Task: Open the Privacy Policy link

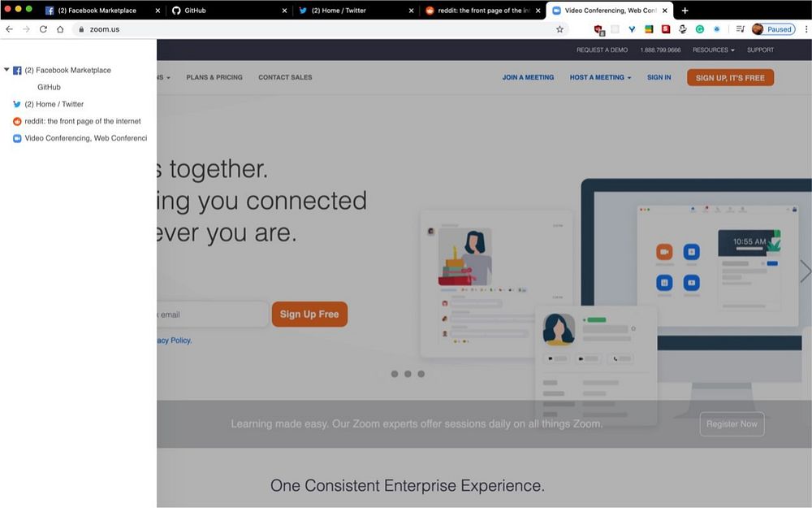Action: pyautogui.click(x=175, y=341)
